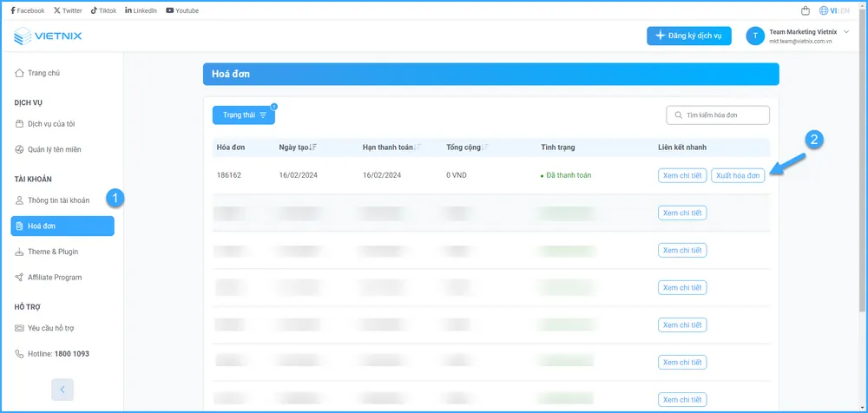Click Đăng ký dịch vụ button

tap(688, 36)
